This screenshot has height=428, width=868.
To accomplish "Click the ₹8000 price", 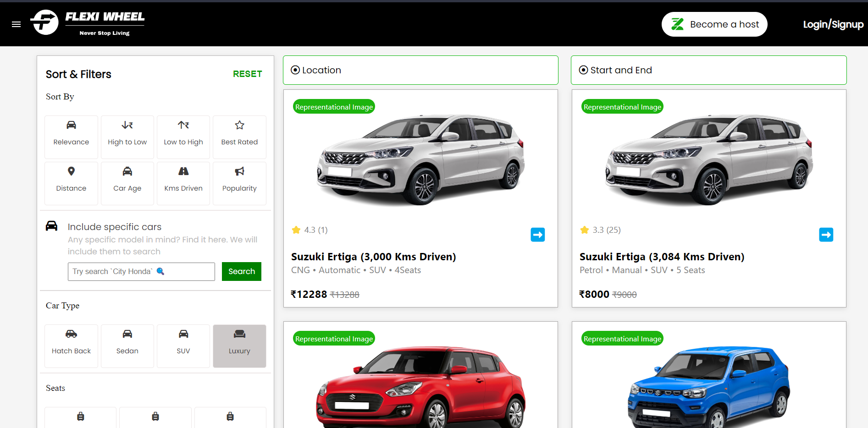I will tap(594, 294).
